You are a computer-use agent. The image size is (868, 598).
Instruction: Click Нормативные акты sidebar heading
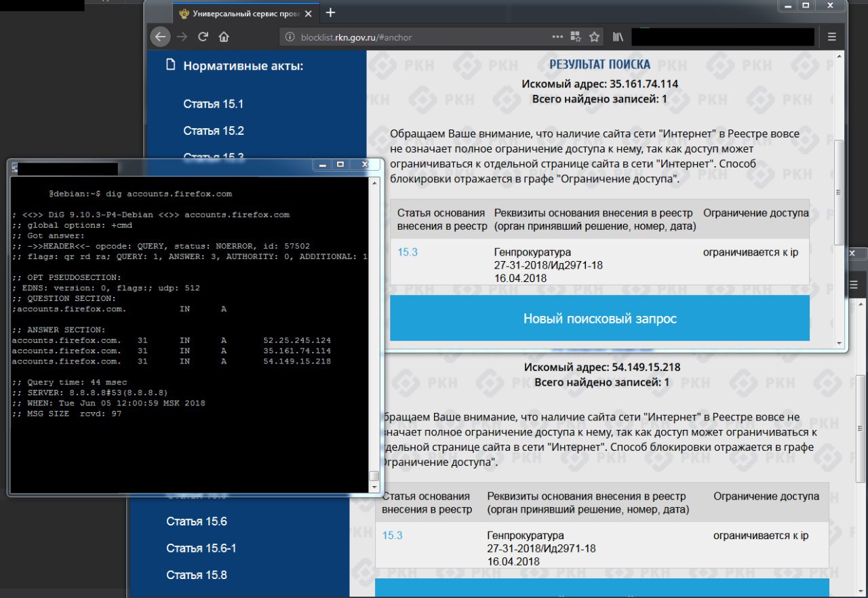pos(243,66)
